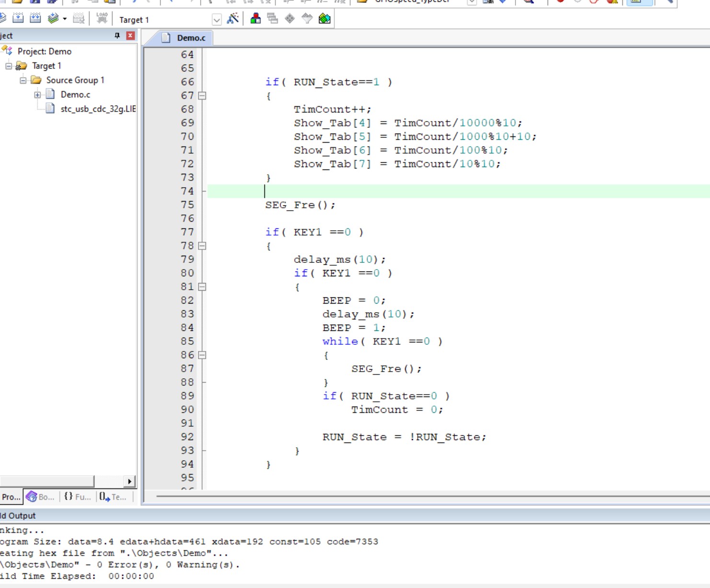Image resolution: width=710 pixels, height=588 pixels.
Task: Click the 'Program Size' build output line
Action: coord(189,542)
